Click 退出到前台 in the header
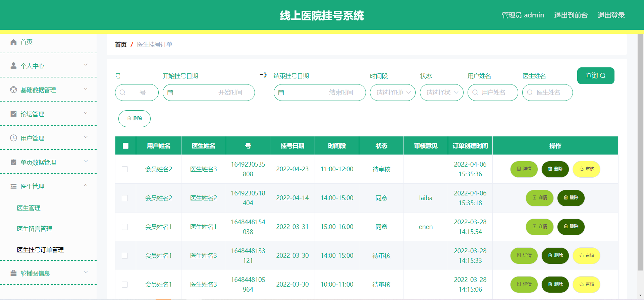 click(x=571, y=15)
